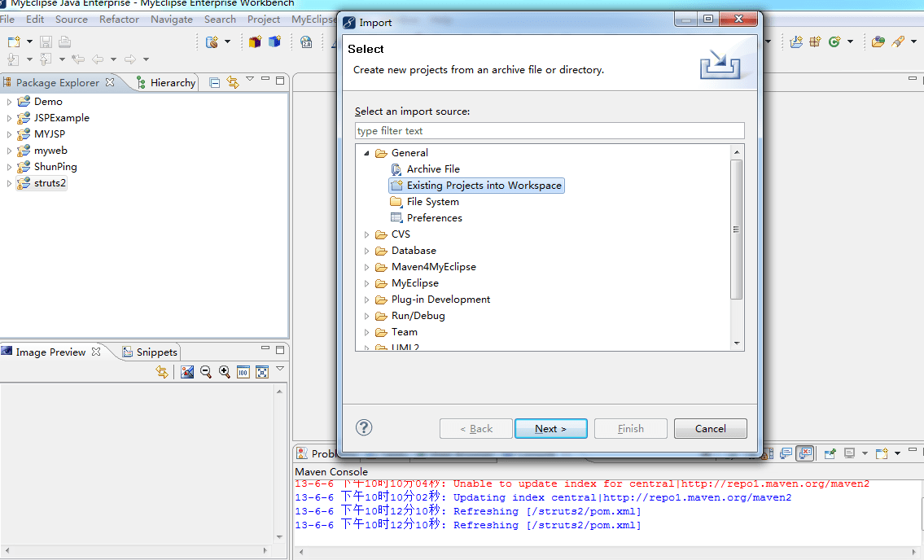Click the type filter text field
924x560 pixels.
550,131
